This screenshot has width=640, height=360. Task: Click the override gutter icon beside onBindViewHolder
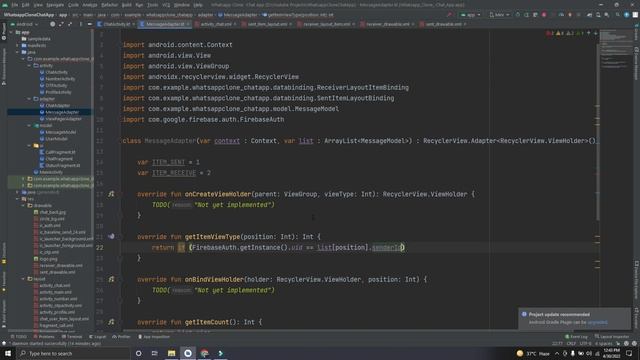pos(111,279)
